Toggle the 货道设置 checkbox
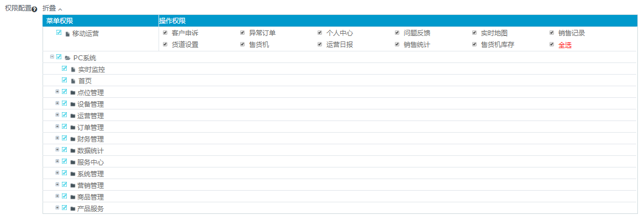Viewport: 644px width, 220px height. (x=165, y=44)
